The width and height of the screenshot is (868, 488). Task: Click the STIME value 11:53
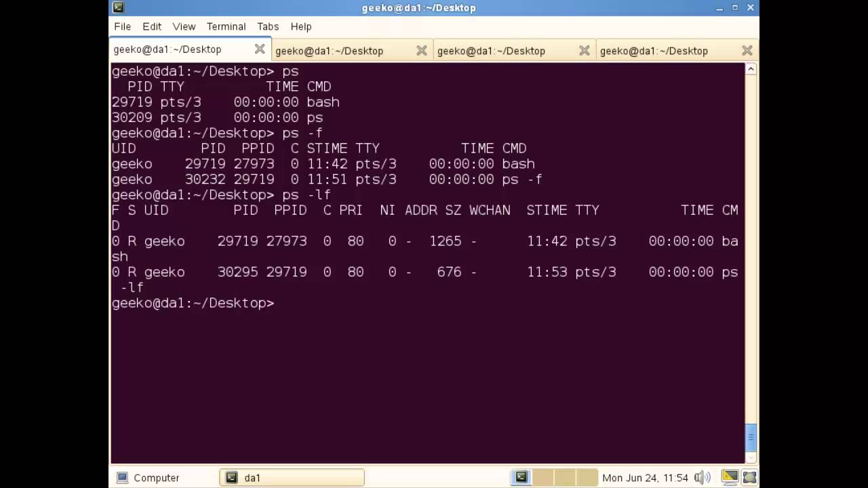point(547,272)
